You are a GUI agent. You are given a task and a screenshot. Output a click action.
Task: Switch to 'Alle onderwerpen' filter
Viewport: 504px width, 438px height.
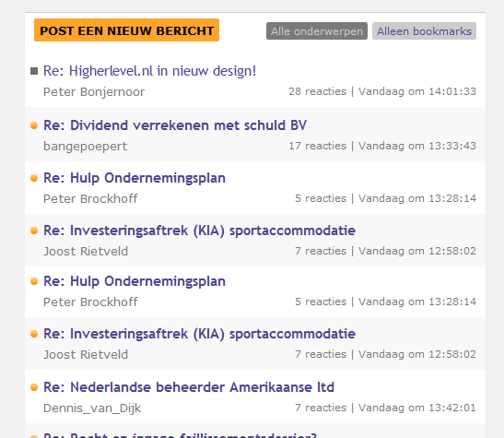click(x=317, y=31)
